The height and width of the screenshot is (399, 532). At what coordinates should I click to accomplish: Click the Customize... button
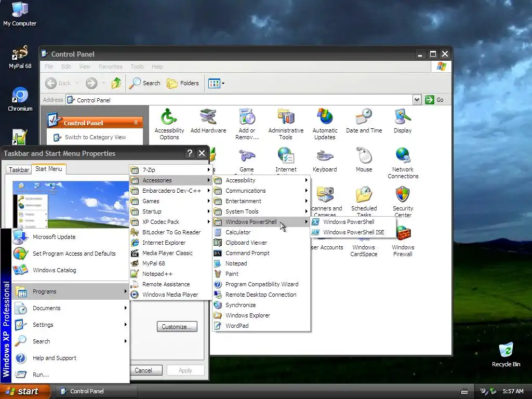(177, 326)
